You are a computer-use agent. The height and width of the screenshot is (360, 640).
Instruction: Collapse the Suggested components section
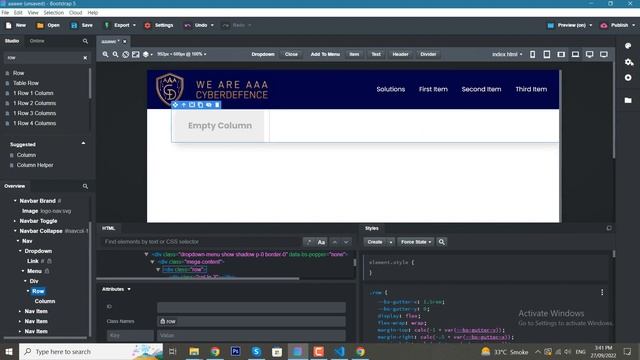point(83,143)
